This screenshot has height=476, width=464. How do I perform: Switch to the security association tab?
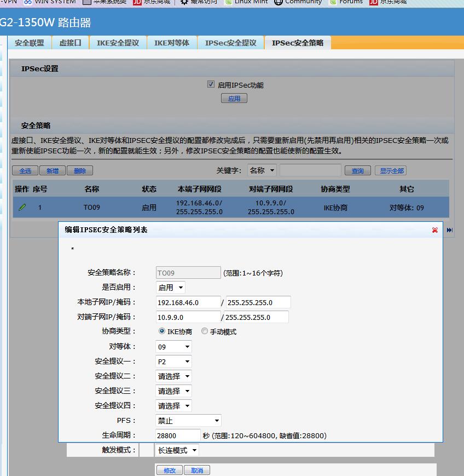click(x=30, y=43)
